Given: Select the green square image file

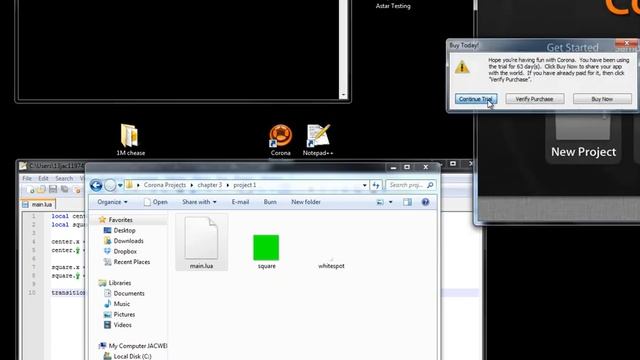Looking at the screenshot, I should pos(266,251).
